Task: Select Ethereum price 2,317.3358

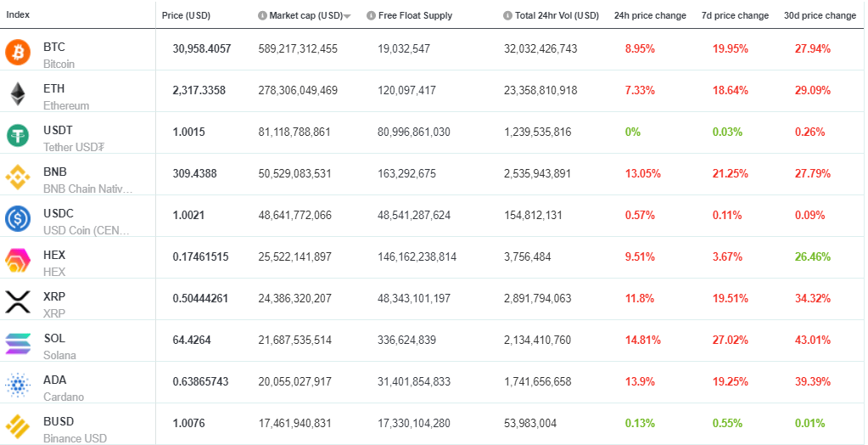Action: coord(199,90)
